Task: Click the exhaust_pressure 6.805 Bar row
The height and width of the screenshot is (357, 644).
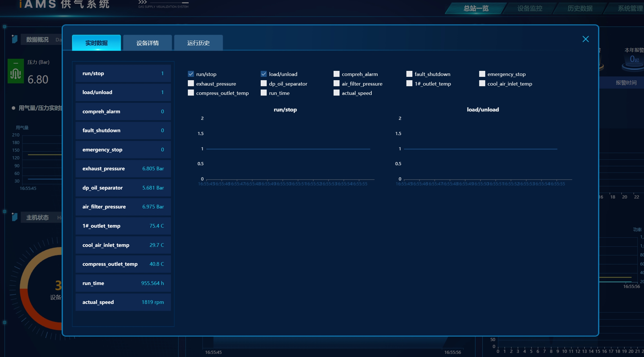Action: (123, 169)
